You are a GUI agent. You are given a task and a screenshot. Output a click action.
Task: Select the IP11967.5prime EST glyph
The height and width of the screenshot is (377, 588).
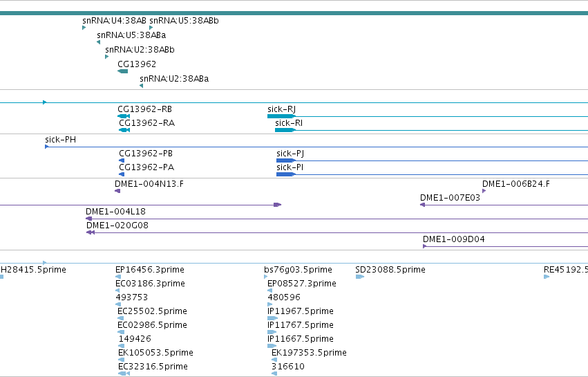point(272,318)
